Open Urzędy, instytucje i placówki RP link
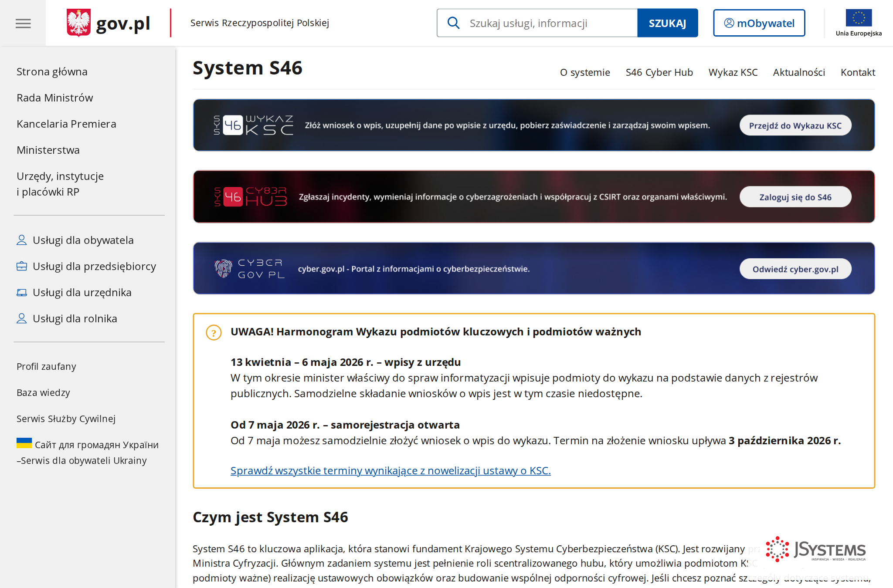The width and height of the screenshot is (893, 588). click(x=60, y=184)
